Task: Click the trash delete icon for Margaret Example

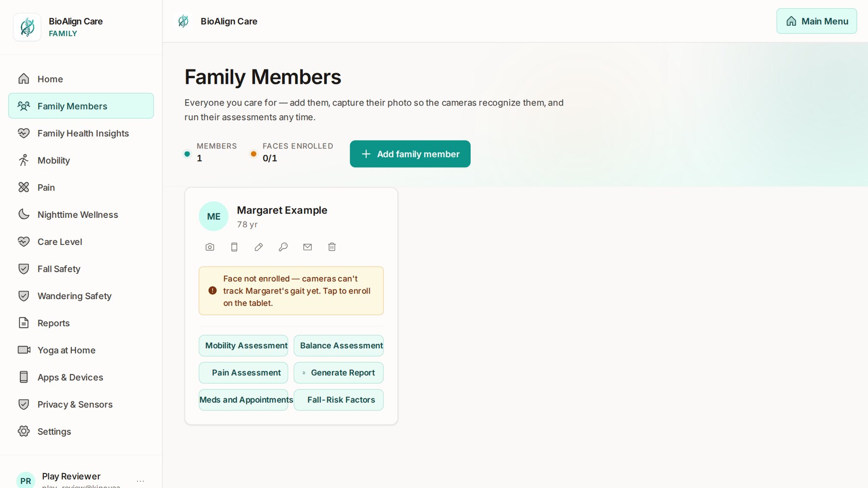Action: point(332,247)
